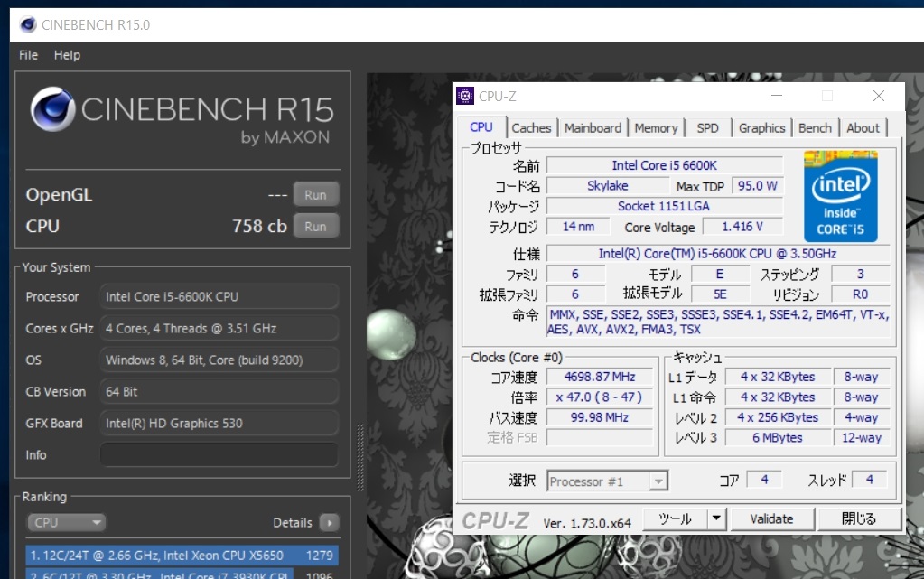This screenshot has height=579, width=924.
Task: Click the Processor field in Your System
Action: [219, 296]
